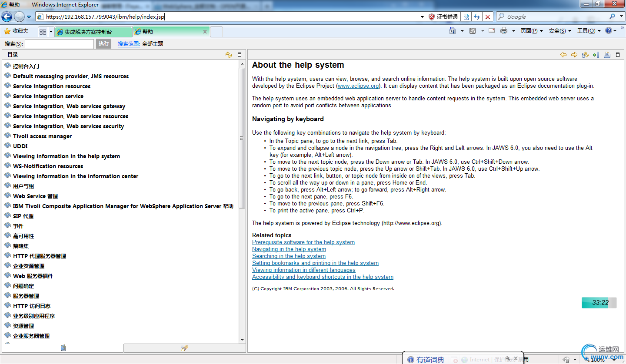Open the address bar URL dropdown
Image resolution: width=626 pixels, height=364 pixels.
coord(422,17)
